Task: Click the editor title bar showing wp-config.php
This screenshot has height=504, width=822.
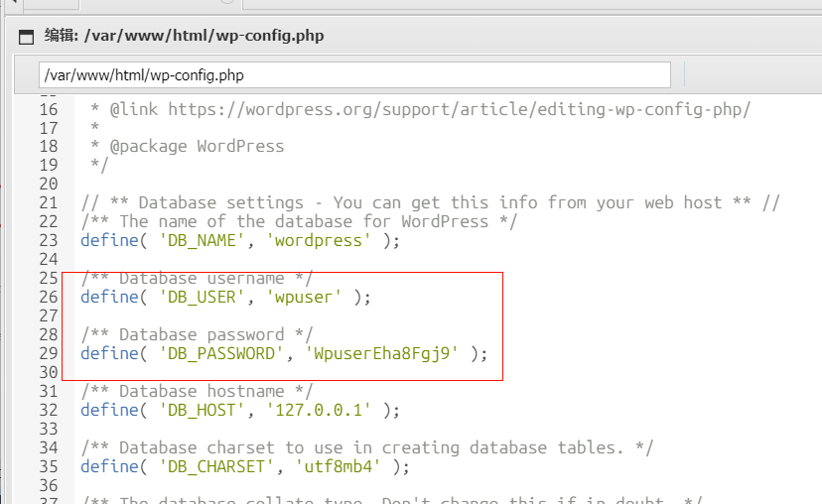Action: (184, 36)
